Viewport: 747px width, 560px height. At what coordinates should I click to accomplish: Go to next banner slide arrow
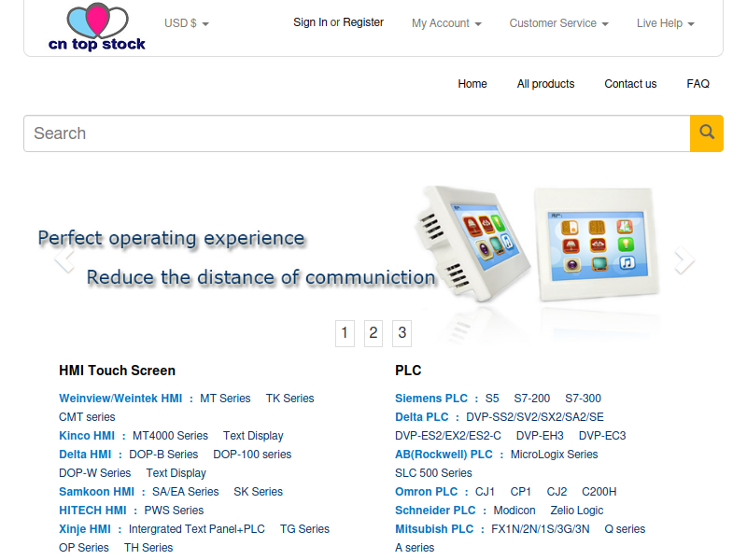pyautogui.click(x=684, y=259)
